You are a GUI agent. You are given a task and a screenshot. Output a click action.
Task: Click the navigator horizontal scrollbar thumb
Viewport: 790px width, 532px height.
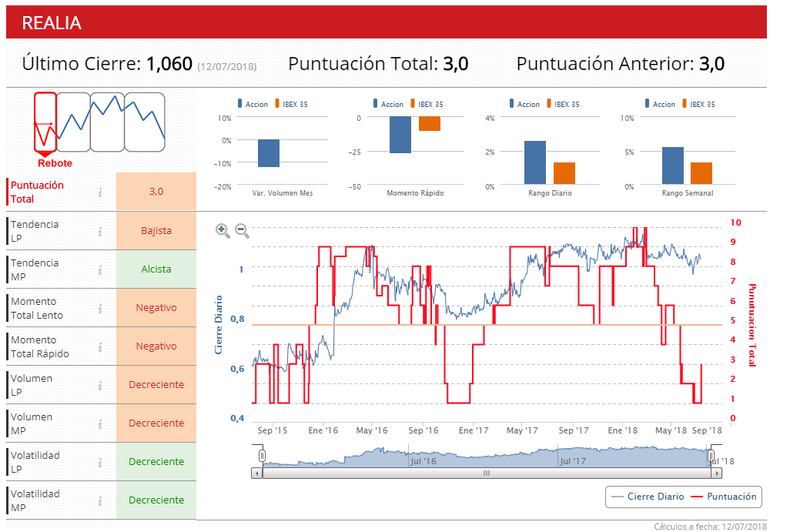pos(486,473)
